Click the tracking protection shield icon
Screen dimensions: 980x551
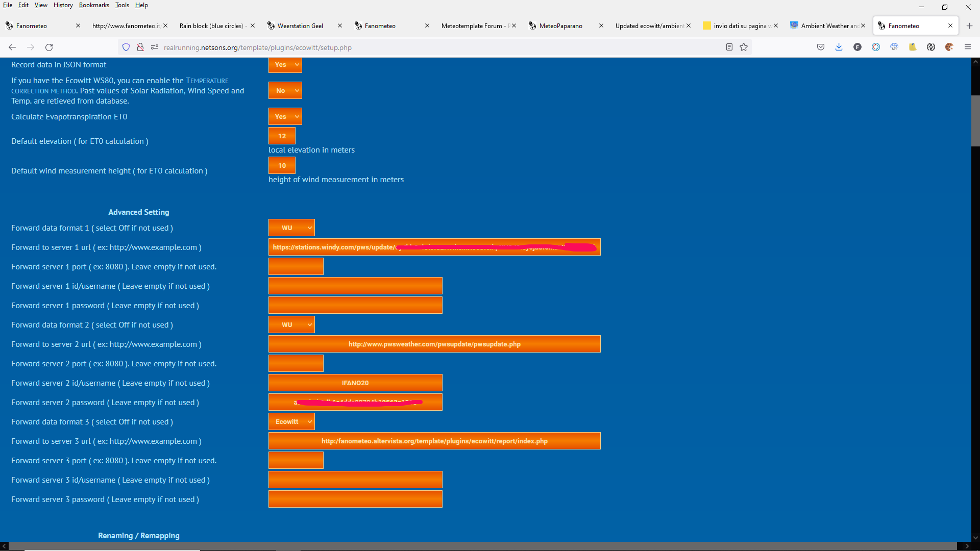point(126,47)
